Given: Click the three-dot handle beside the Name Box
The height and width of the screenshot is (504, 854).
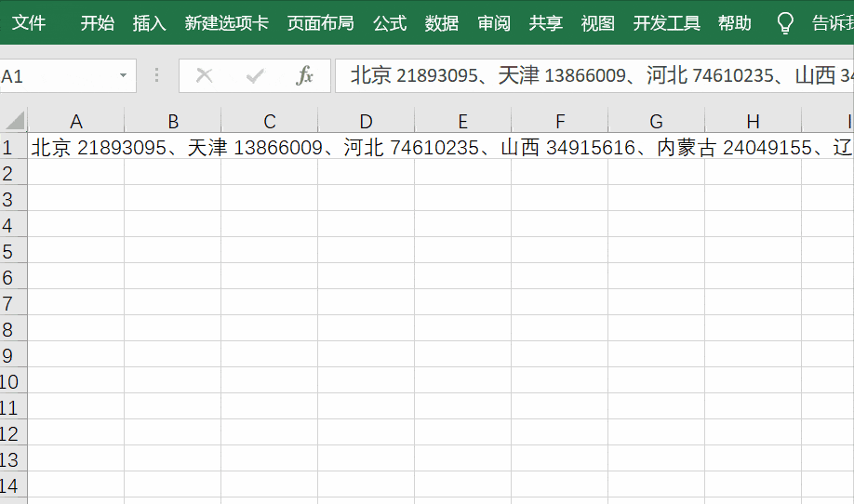Looking at the screenshot, I should pos(157,75).
